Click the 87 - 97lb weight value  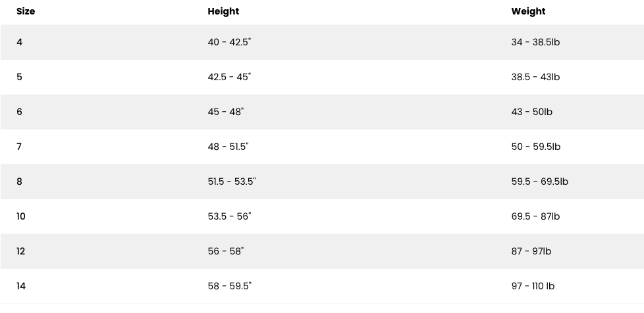click(x=531, y=251)
